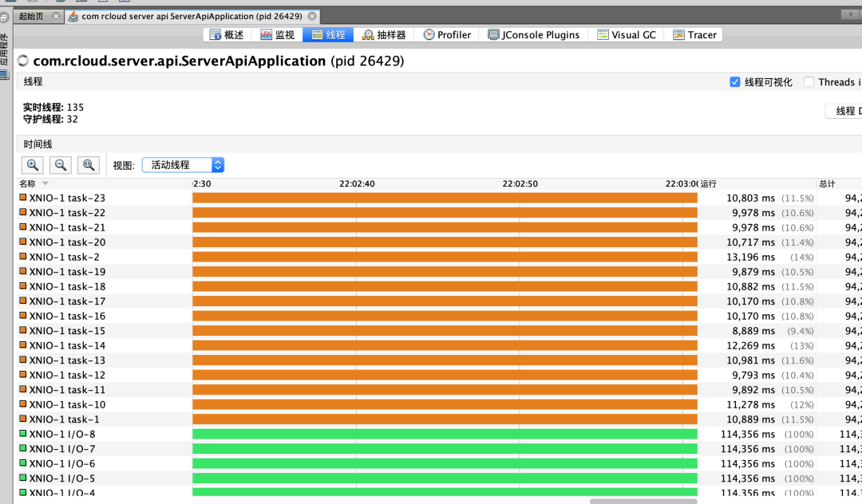Open the 监视 monitor tab
This screenshot has height=504, width=862.
pos(278,35)
